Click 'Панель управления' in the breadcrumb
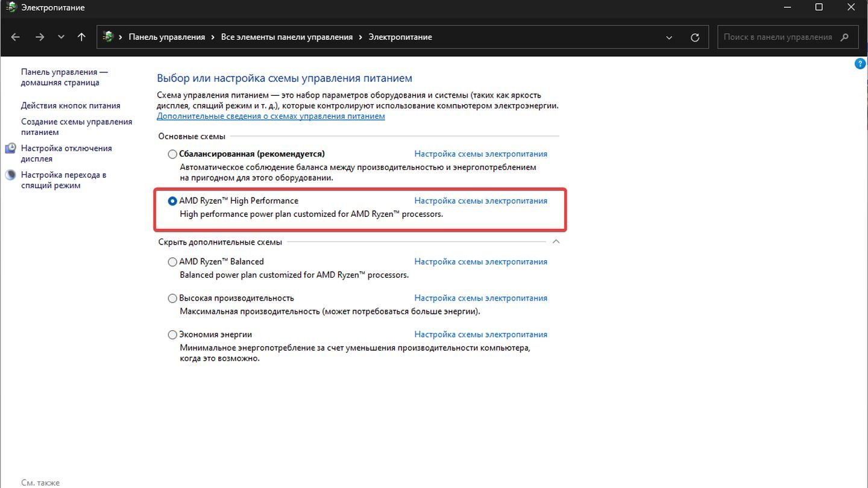Viewport: 868px width, 488px height. pyautogui.click(x=167, y=37)
